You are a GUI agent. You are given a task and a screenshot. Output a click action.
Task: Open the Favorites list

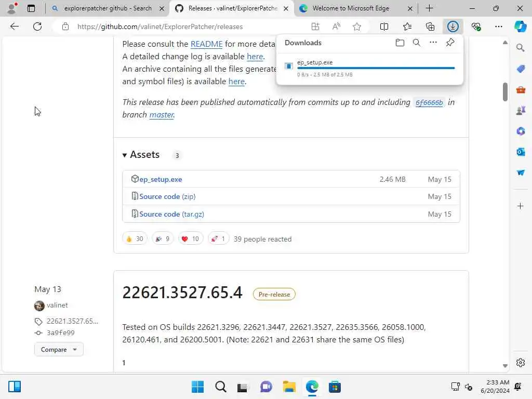click(x=407, y=26)
